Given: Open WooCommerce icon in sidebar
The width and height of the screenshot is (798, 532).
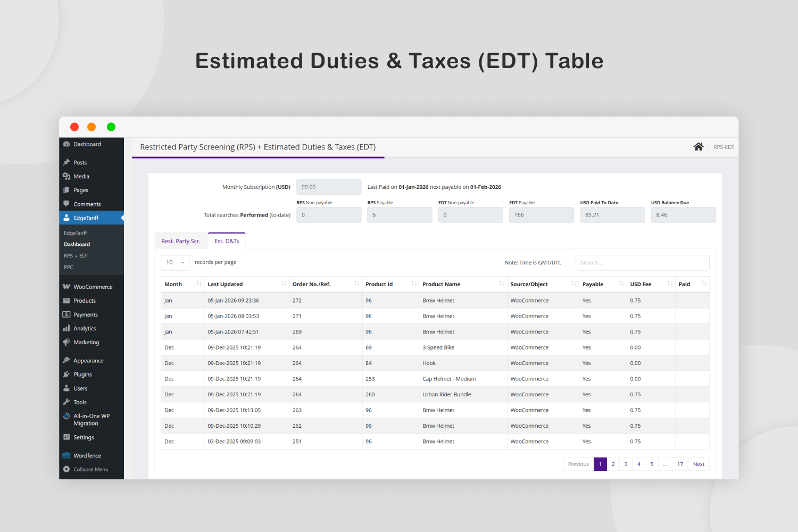Looking at the screenshot, I should click(x=66, y=287).
